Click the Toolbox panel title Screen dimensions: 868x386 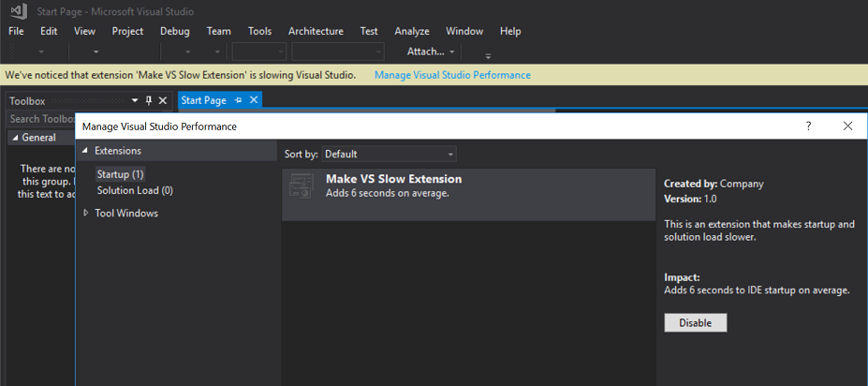(27, 101)
